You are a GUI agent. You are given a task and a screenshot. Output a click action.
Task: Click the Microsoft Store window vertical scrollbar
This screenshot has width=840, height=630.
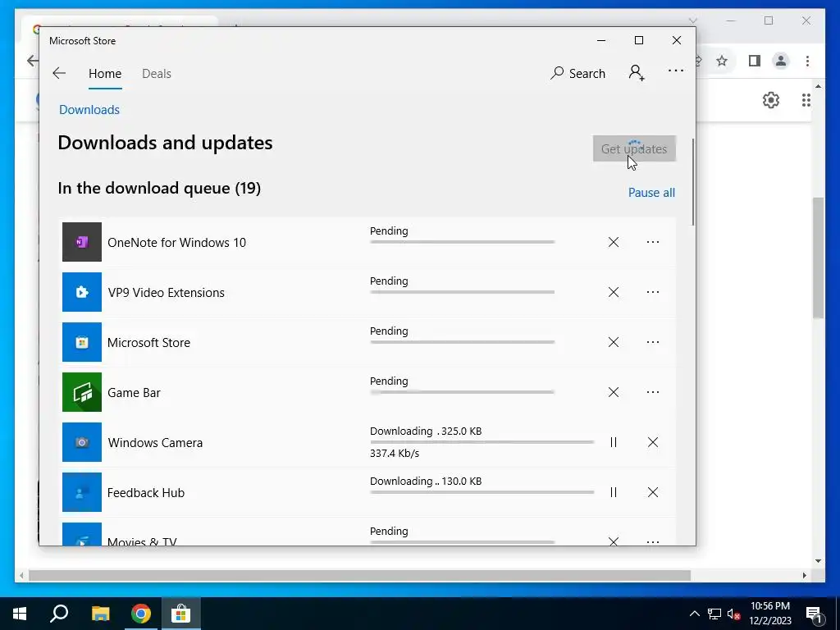[693, 182]
